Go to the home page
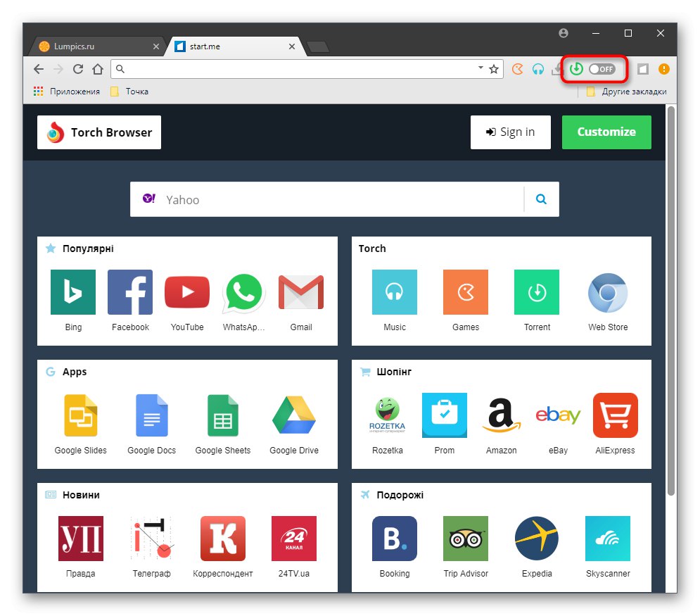Viewport: 700px width, 616px height. (98, 69)
